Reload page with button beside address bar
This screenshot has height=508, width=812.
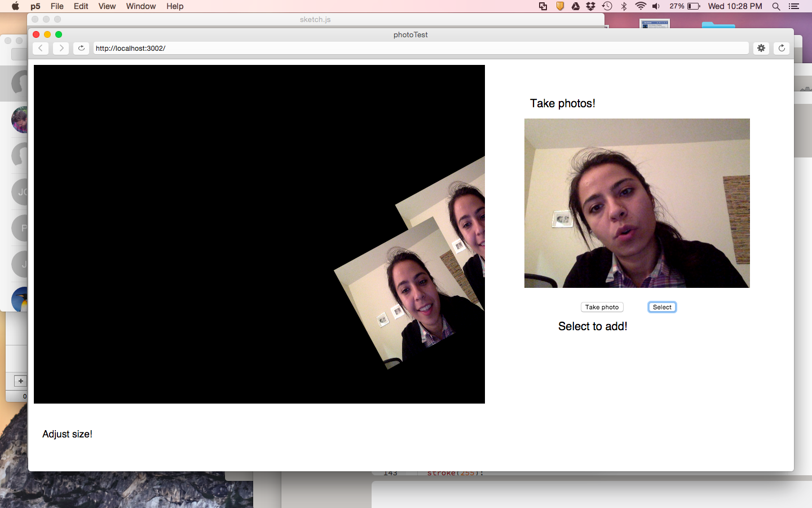pos(81,48)
